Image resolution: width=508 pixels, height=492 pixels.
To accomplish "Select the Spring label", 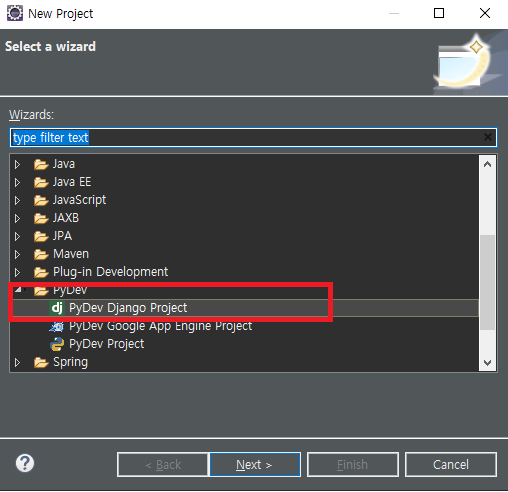I will click(70, 362).
